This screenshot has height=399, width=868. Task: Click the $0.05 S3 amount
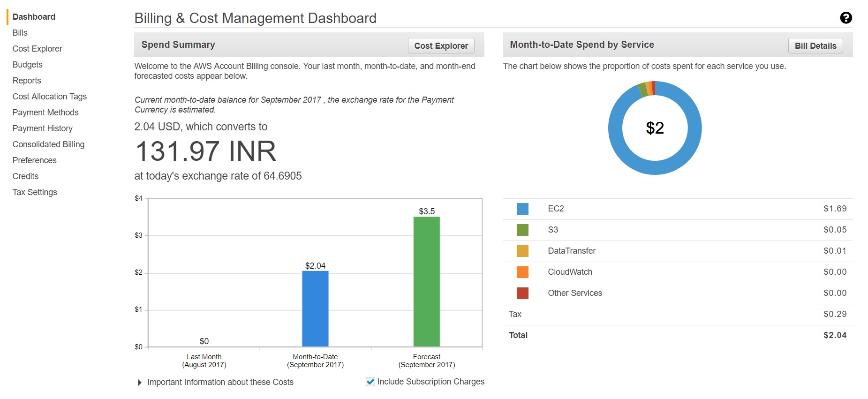pos(835,230)
